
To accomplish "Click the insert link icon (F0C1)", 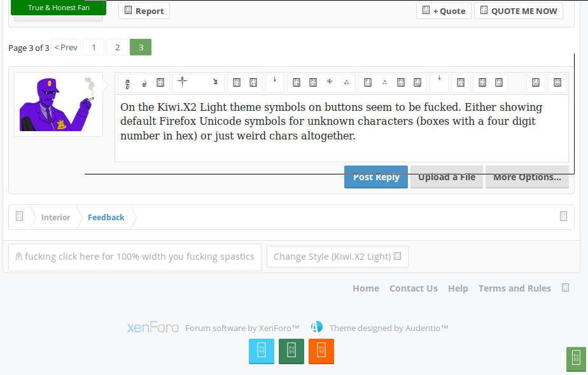I will tap(237, 83).
